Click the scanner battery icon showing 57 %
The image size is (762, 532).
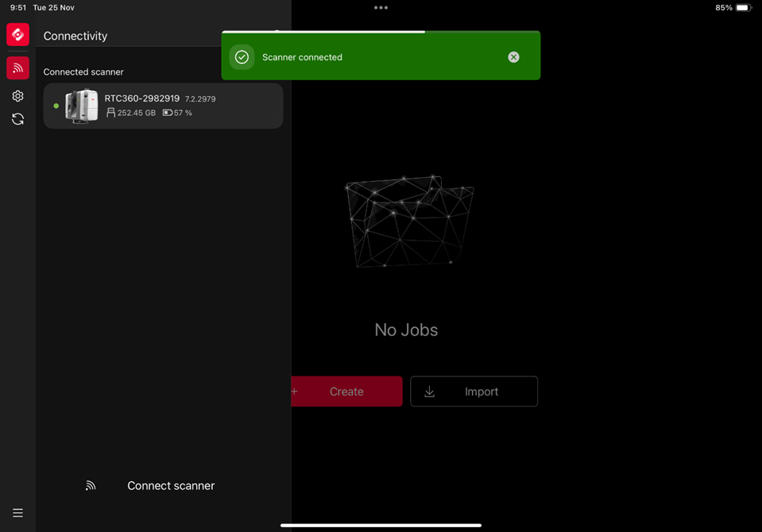pyautogui.click(x=167, y=113)
